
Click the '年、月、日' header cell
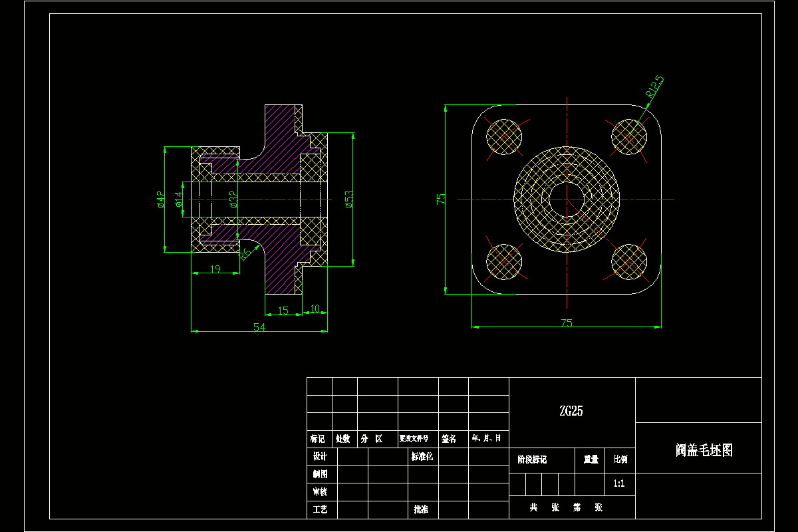coord(487,439)
